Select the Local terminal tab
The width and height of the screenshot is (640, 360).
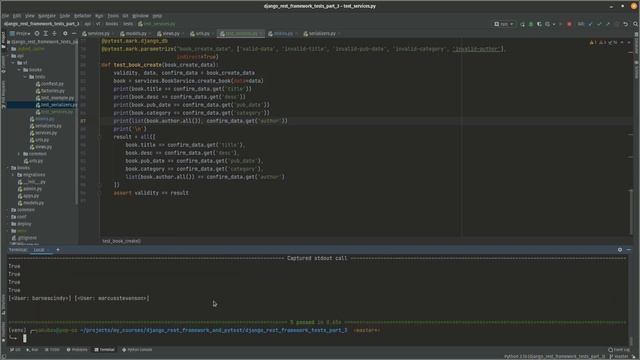click(x=39, y=249)
